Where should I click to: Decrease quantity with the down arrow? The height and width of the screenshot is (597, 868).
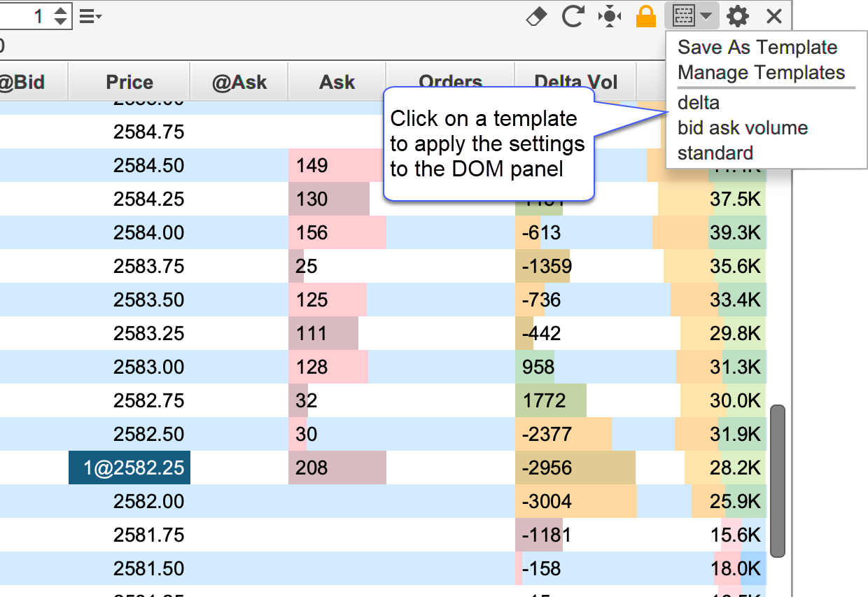tap(61, 22)
